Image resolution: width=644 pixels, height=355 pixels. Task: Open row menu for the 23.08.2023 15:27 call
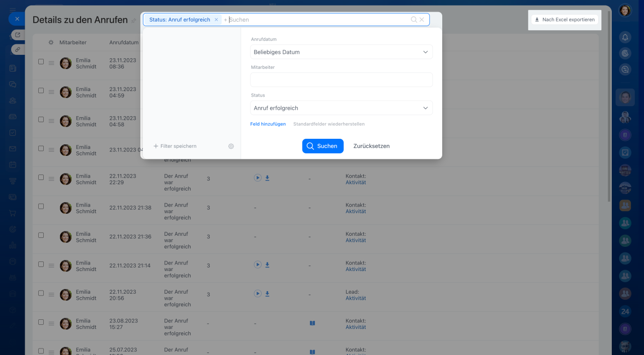click(x=51, y=323)
